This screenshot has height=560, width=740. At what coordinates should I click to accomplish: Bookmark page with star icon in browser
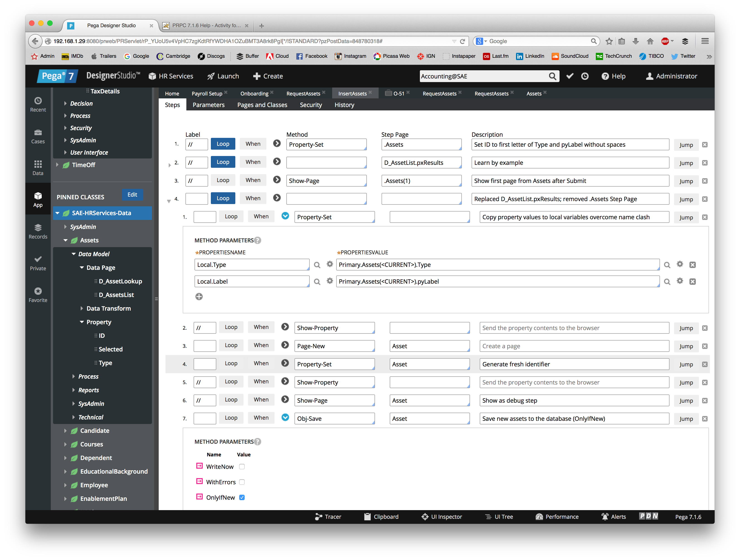click(609, 41)
